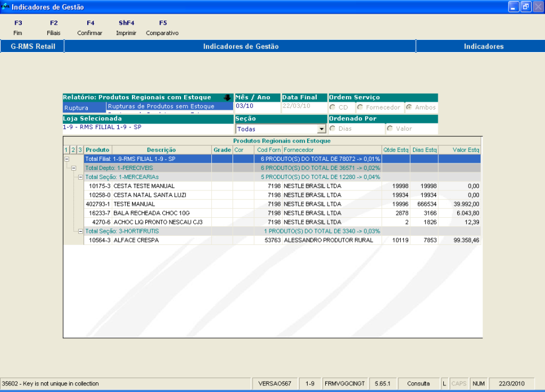Select row ACHOC LIQ PRONTO NESCAU CJ3

tap(282, 222)
